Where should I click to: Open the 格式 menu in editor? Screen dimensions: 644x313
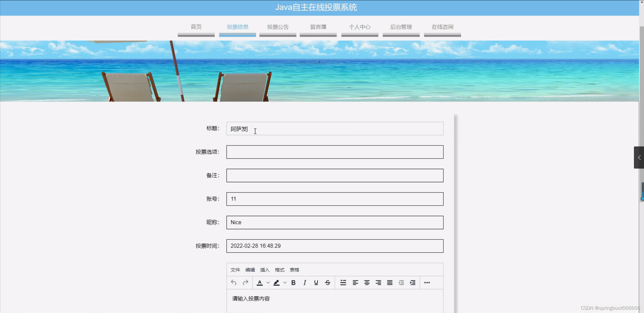pos(279,270)
